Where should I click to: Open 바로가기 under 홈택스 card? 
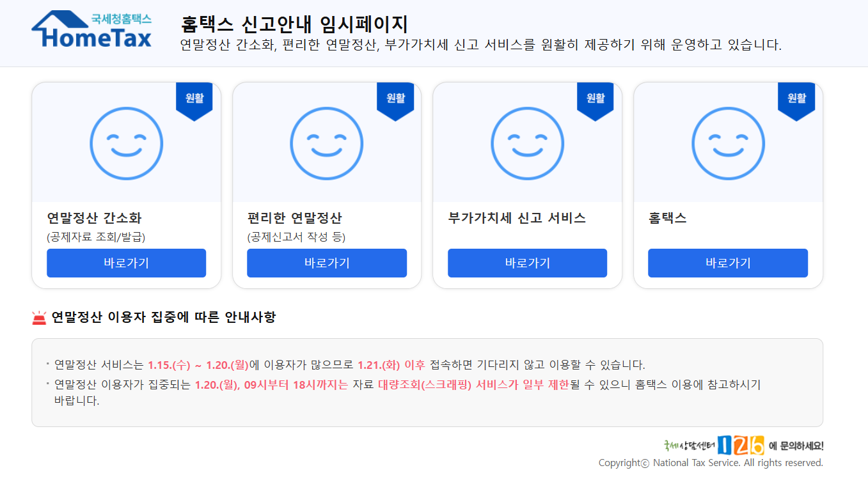pos(728,263)
